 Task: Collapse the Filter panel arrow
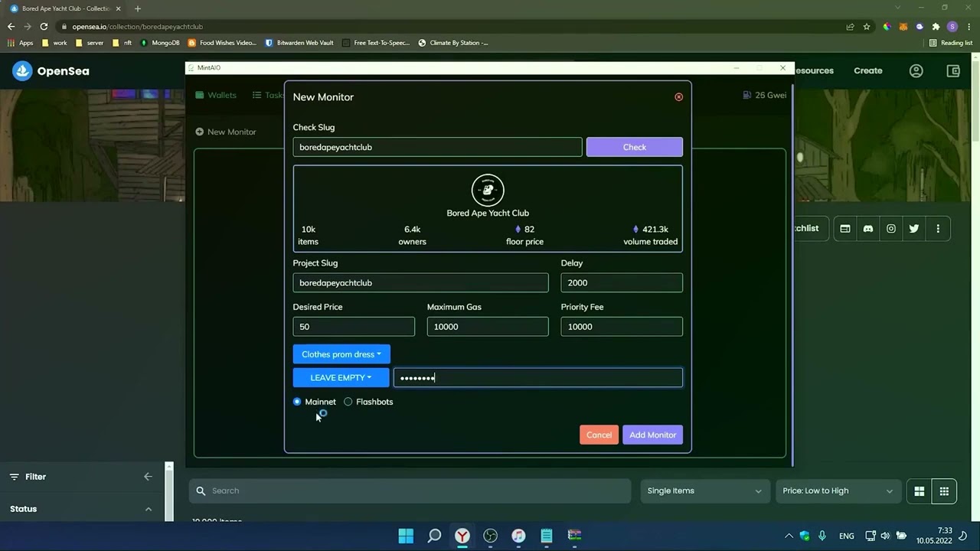click(148, 477)
